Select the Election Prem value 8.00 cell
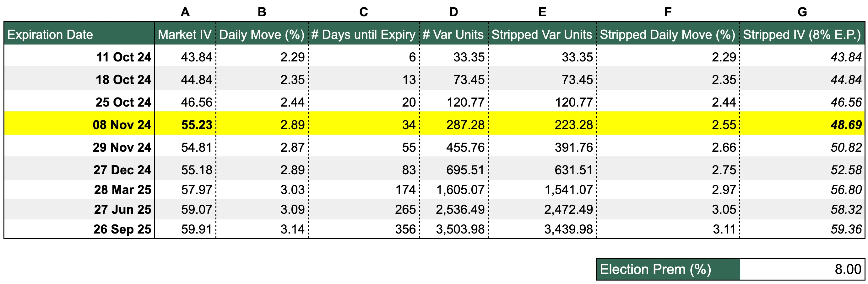868x284 pixels. coord(802,269)
